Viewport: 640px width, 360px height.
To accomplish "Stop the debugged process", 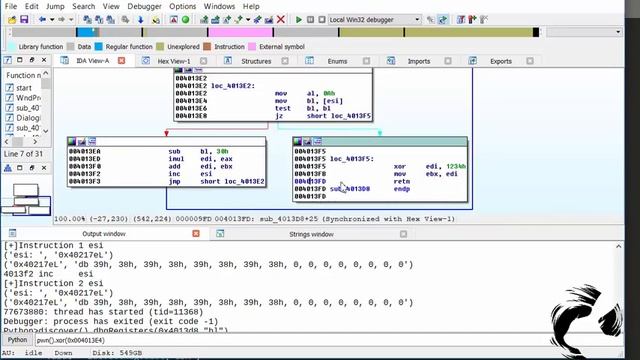I will point(322,19).
